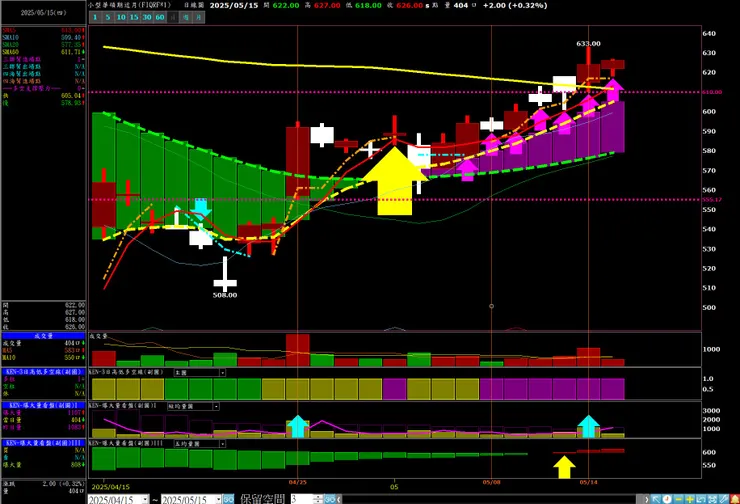Switch to 30-minute timeframe

click(147, 17)
